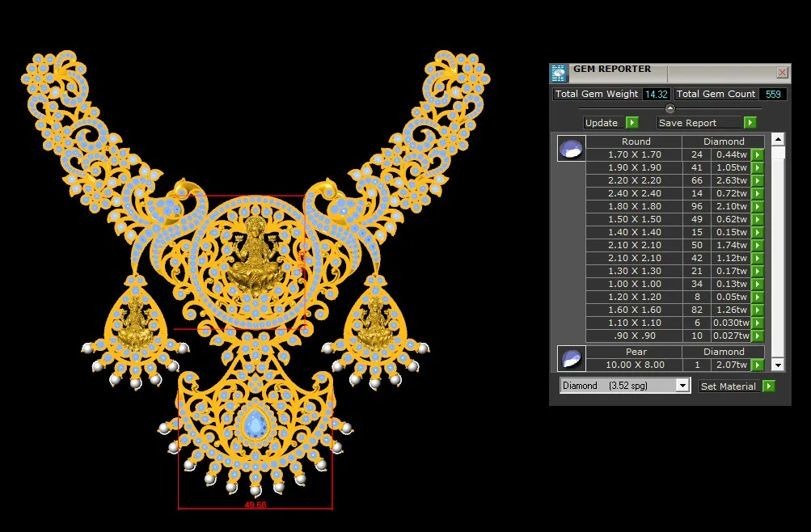The width and height of the screenshot is (811, 532).
Task: Click the gem list scroll down arrow
Action: [778, 365]
